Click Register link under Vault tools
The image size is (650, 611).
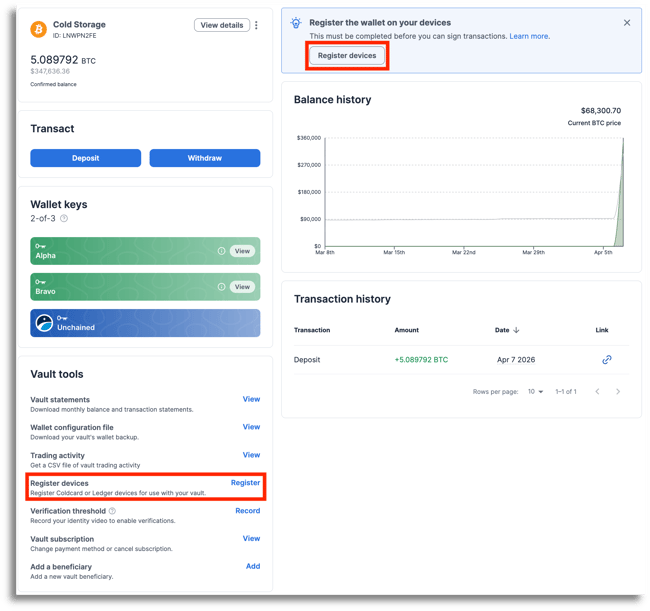click(x=245, y=483)
